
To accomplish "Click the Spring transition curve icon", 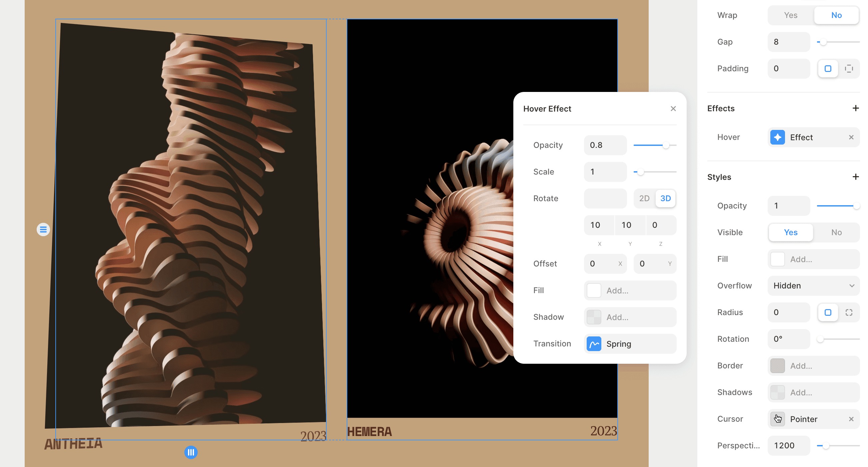I will (594, 344).
